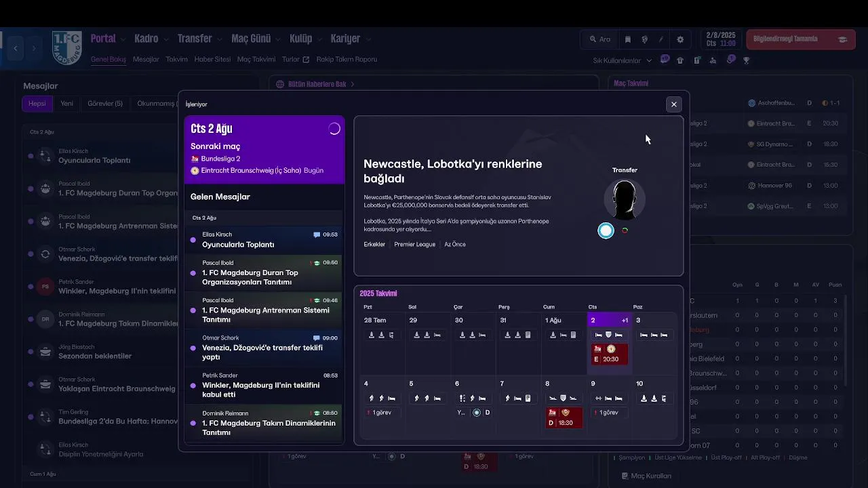This screenshot has height=488, width=868.
Task: Click the Bilgilendirmeyi Tamamla button
Action: (800, 39)
